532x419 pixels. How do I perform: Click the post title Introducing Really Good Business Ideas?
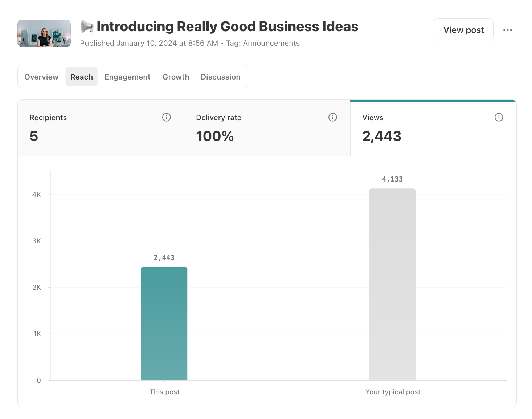point(228,27)
